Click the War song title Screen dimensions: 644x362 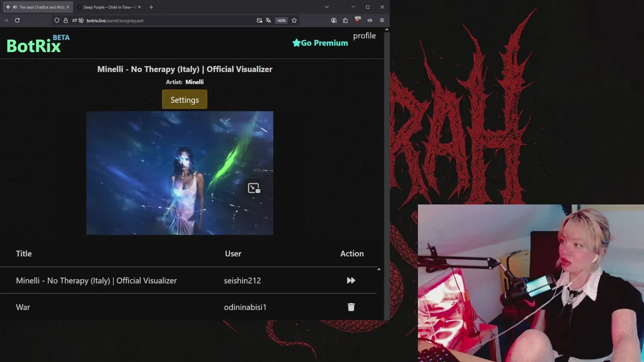coord(23,307)
